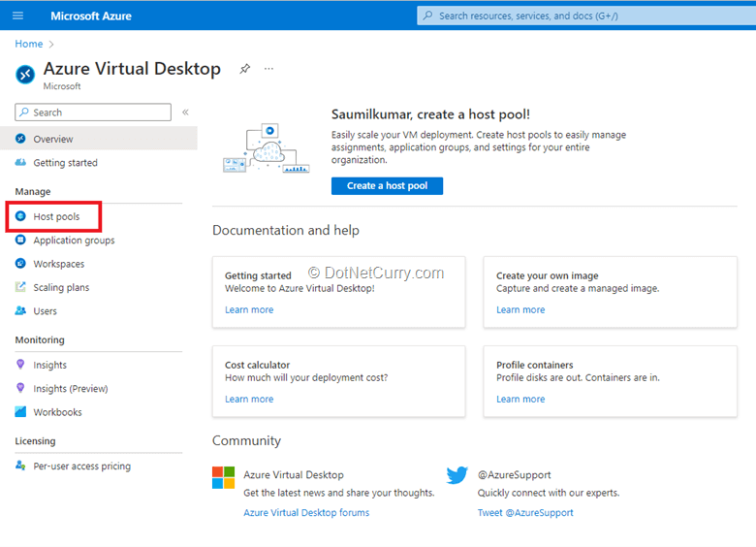Go to Home breadcrumb link
756x547 pixels.
tap(29, 44)
